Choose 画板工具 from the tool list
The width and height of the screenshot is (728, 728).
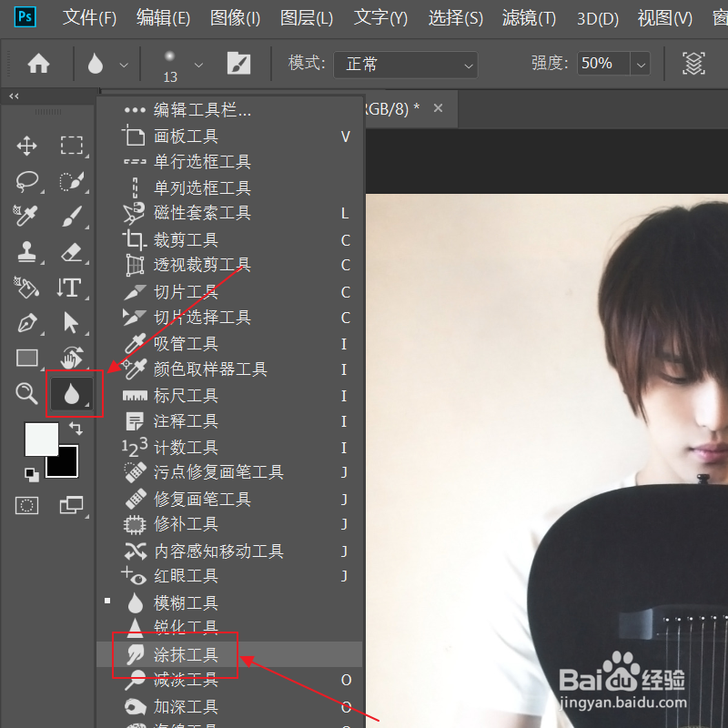pos(229,136)
